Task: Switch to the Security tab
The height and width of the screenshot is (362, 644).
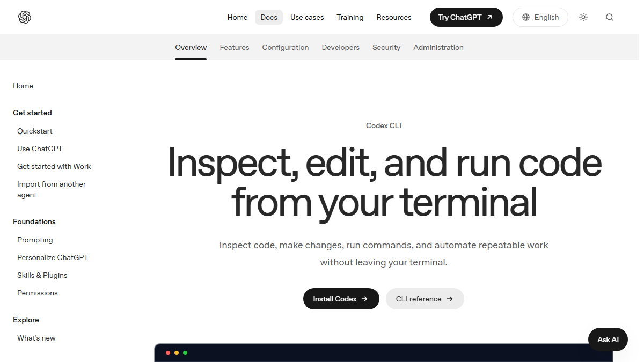Action: tap(386, 47)
